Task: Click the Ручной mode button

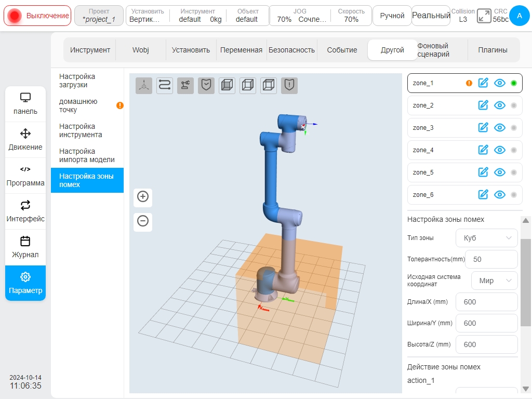Action: (x=392, y=16)
